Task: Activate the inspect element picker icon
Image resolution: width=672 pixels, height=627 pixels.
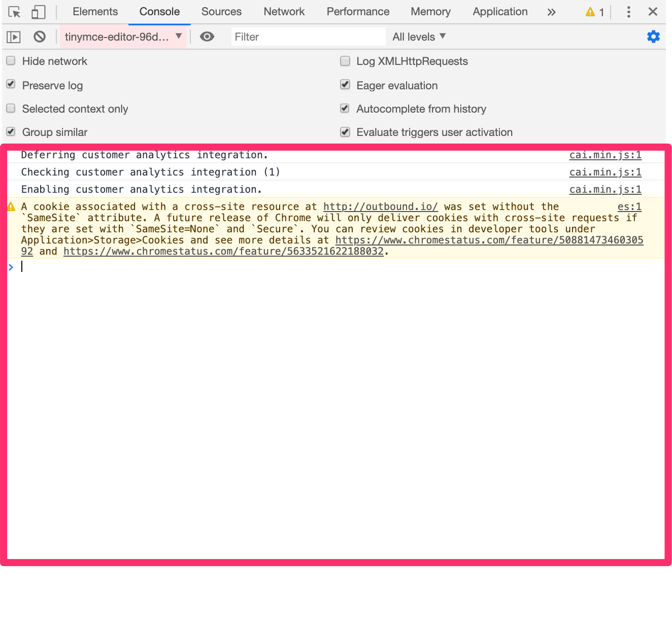Action: click(x=14, y=12)
